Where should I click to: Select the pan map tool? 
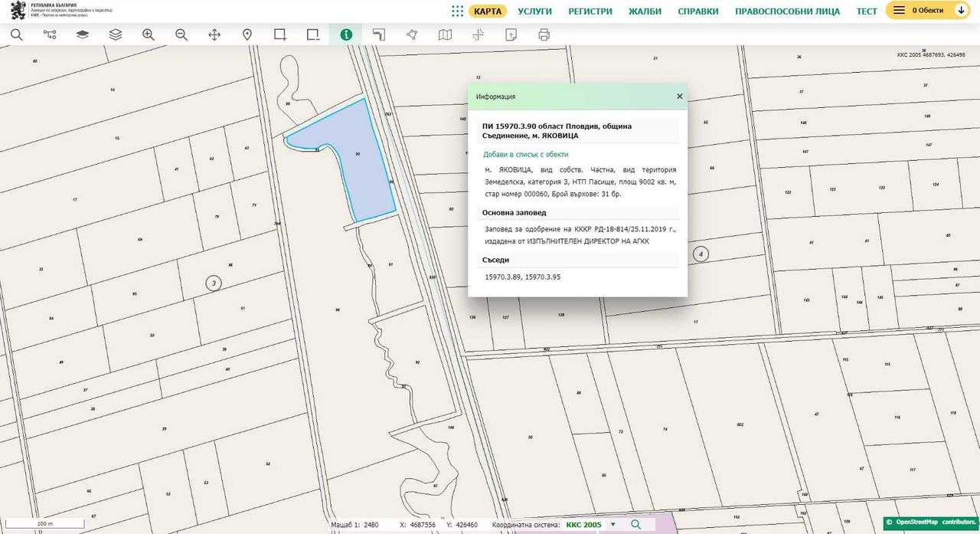(214, 34)
